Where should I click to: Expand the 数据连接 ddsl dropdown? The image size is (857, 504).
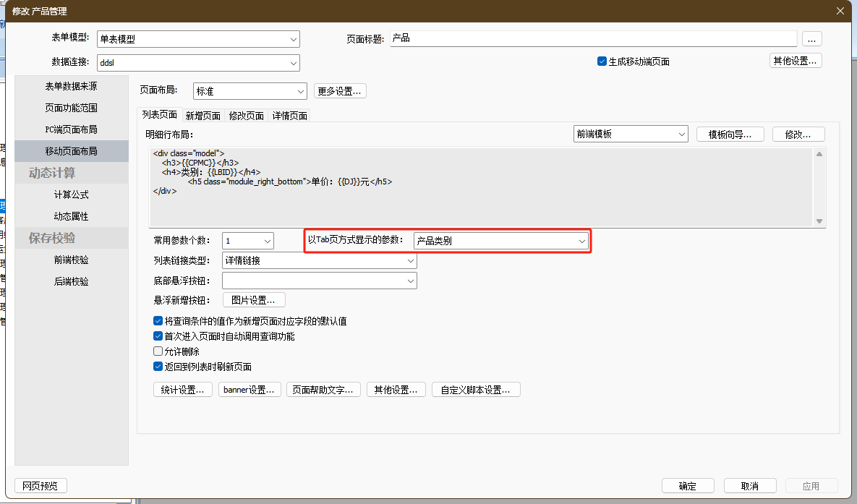pos(293,63)
